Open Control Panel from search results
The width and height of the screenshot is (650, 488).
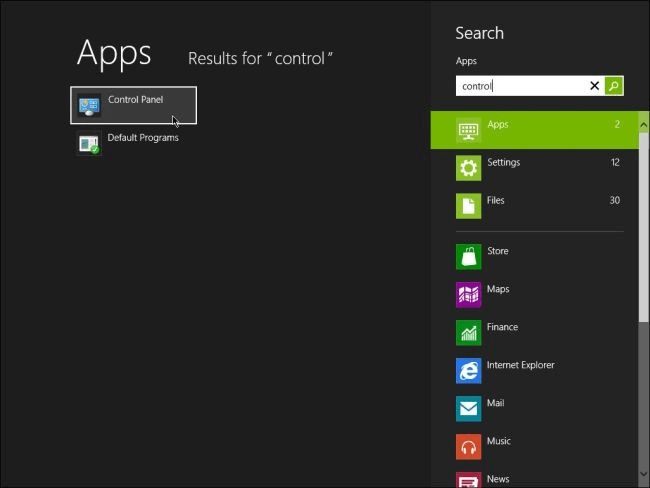coord(133,105)
